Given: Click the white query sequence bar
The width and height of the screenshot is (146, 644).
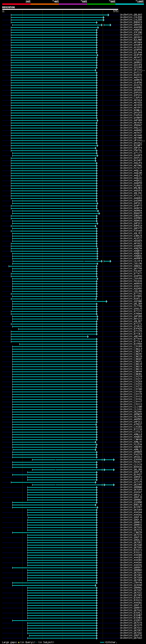Looking at the screenshot, I should [x=60, y=10].
